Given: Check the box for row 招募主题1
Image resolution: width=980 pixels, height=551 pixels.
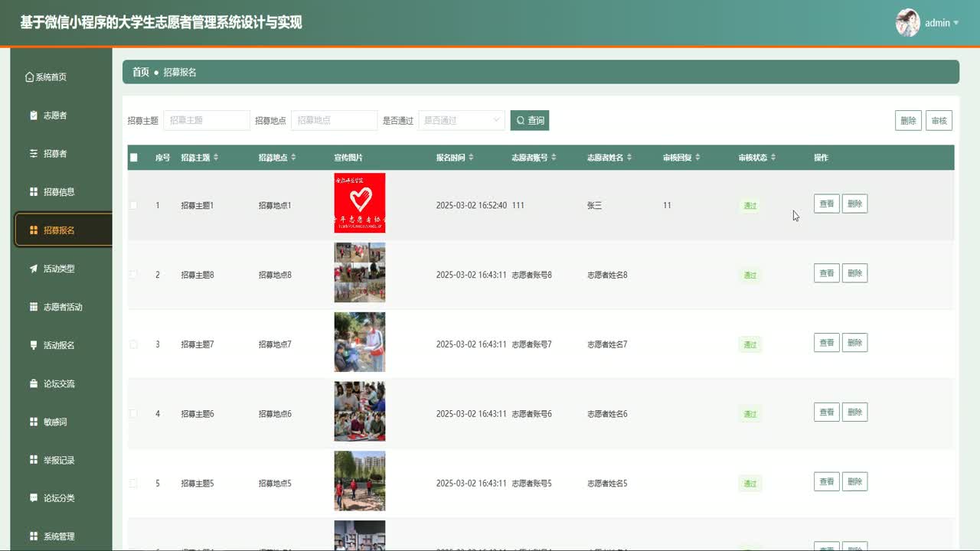Looking at the screenshot, I should (x=134, y=205).
